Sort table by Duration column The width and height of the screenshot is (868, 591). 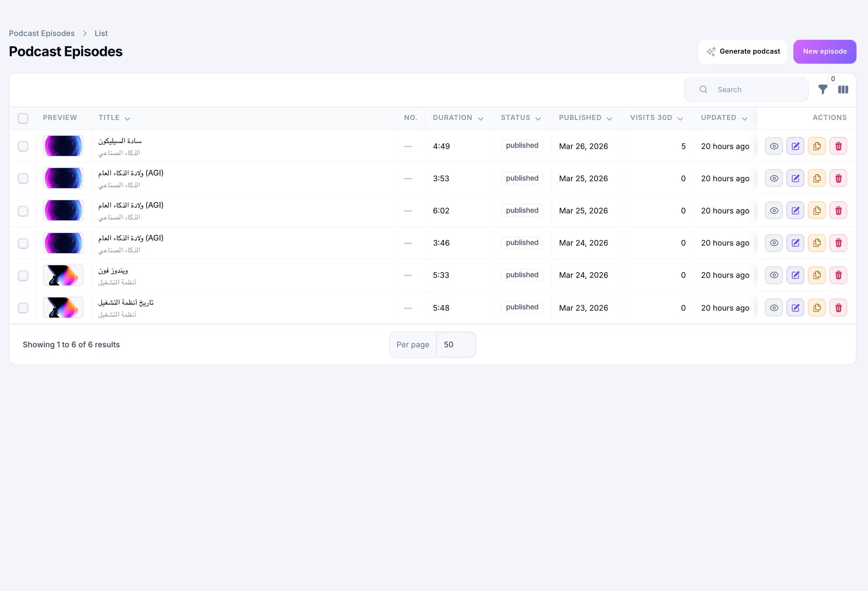(x=458, y=118)
